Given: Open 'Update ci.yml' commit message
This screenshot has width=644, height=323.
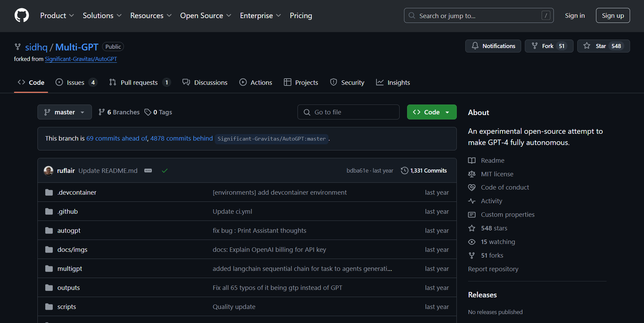Looking at the screenshot, I should pyautogui.click(x=232, y=212).
